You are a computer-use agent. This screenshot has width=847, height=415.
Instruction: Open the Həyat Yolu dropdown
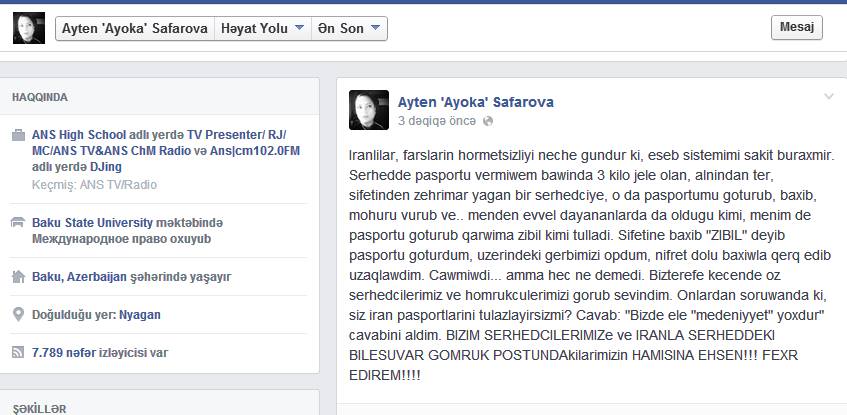point(263,29)
